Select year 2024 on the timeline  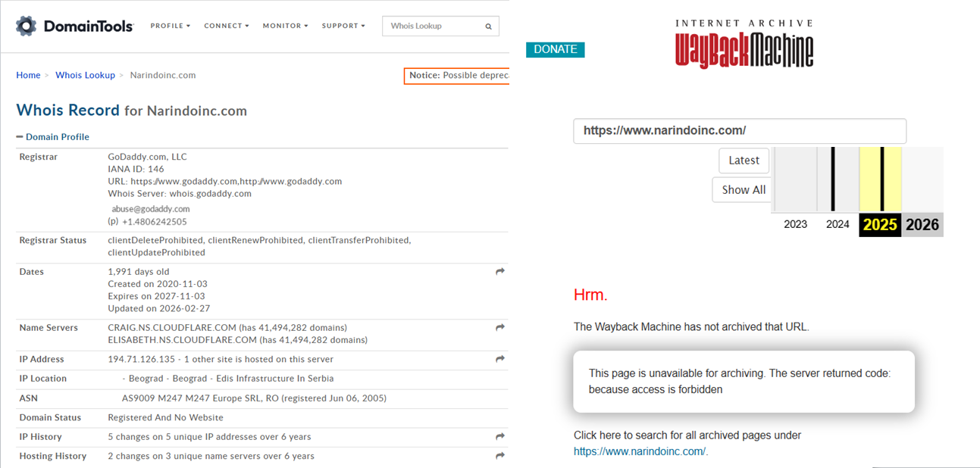838,224
